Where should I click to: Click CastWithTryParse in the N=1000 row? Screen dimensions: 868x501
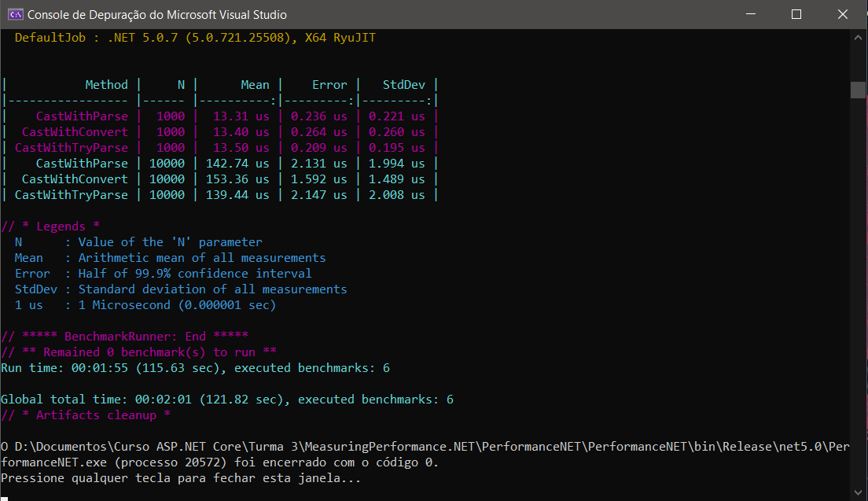(72, 148)
